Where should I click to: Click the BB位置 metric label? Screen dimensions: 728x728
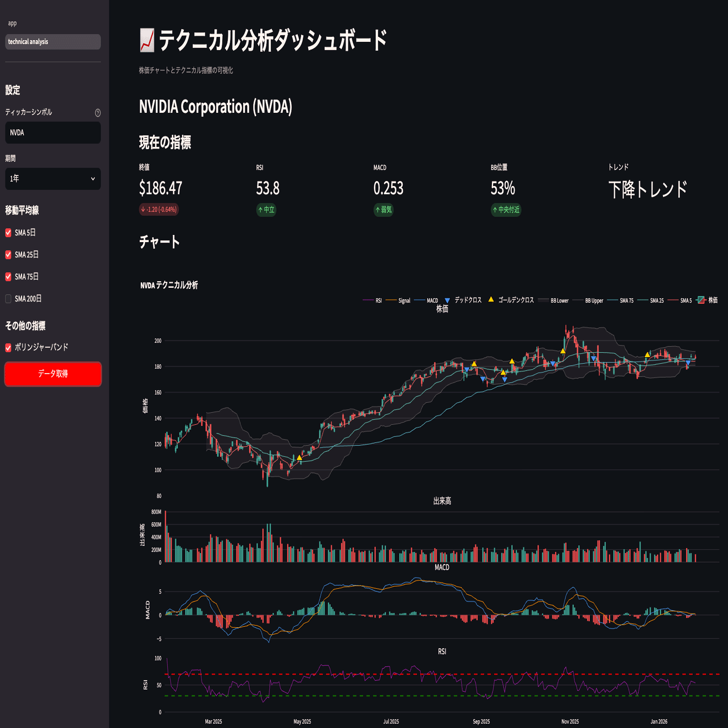click(x=499, y=167)
